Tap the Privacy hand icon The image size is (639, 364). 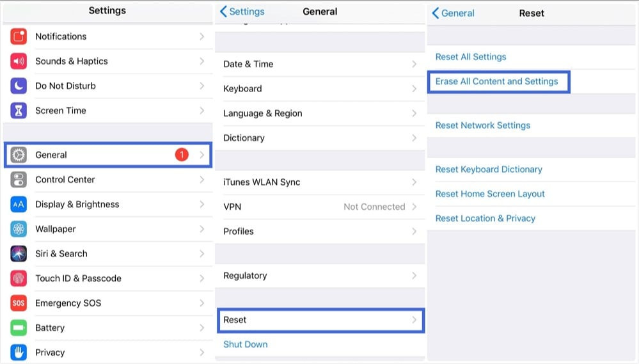click(x=19, y=352)
